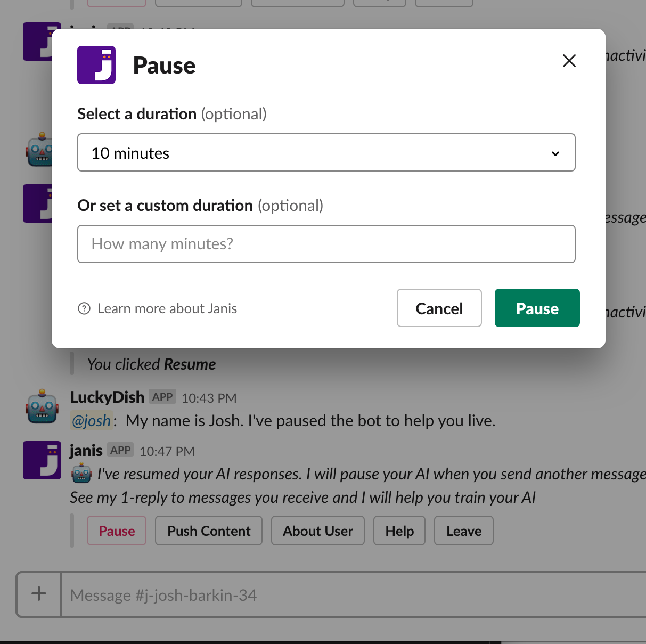Click the dropdown chevron arrow in duration select

[555, 153]
